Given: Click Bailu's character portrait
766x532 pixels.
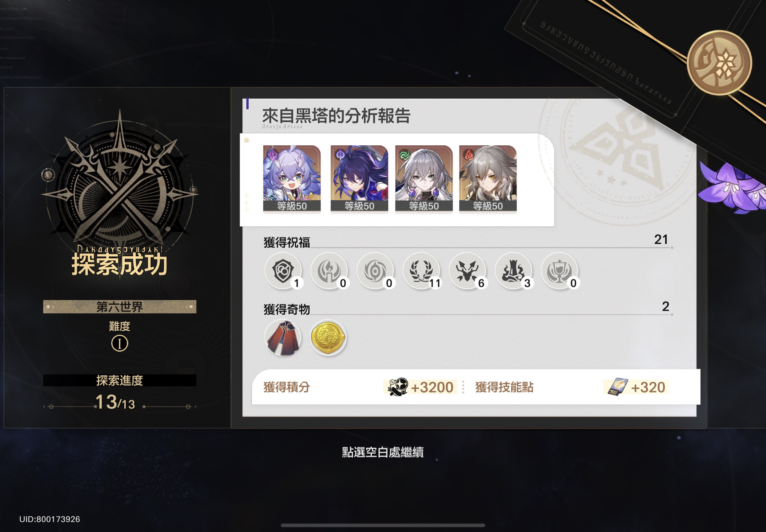Looking at the screenshot, I should click(x=292, y=178).
